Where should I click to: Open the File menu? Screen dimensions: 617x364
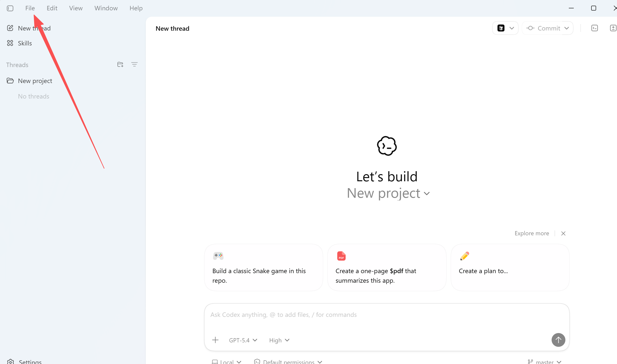[30, 8]
